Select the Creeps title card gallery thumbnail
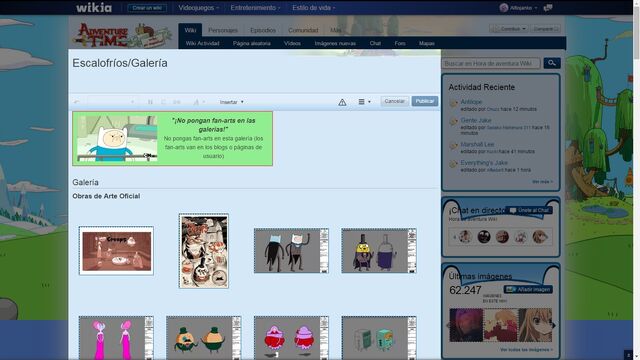This screenshot has width=640, height=360. pos(116,251)
